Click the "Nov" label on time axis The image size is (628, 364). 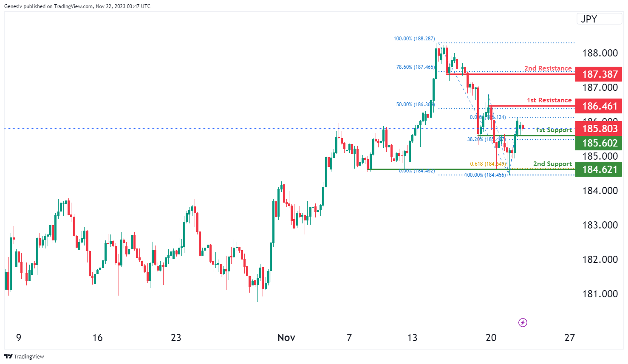click(x=286, y=338)
